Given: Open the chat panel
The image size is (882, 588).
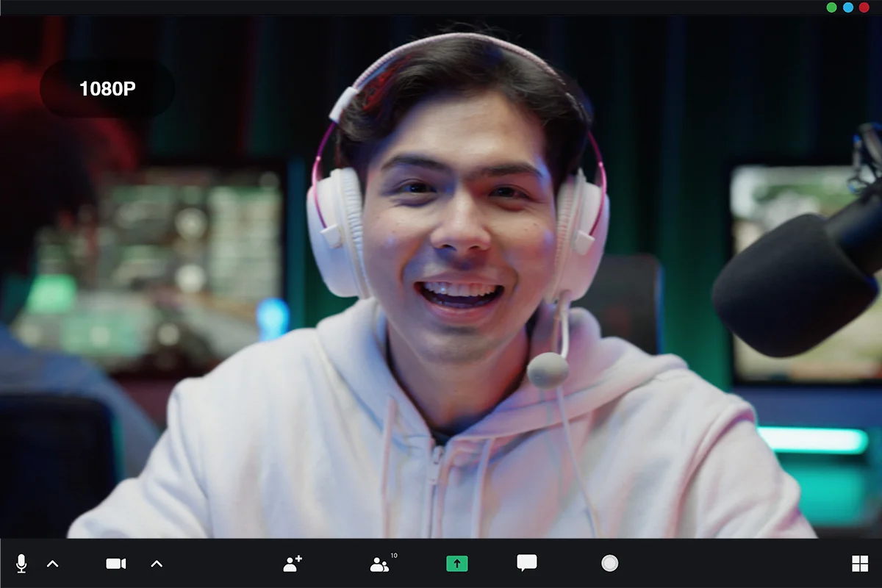Looking at the screenshot, I should click(x=526, y=564).
